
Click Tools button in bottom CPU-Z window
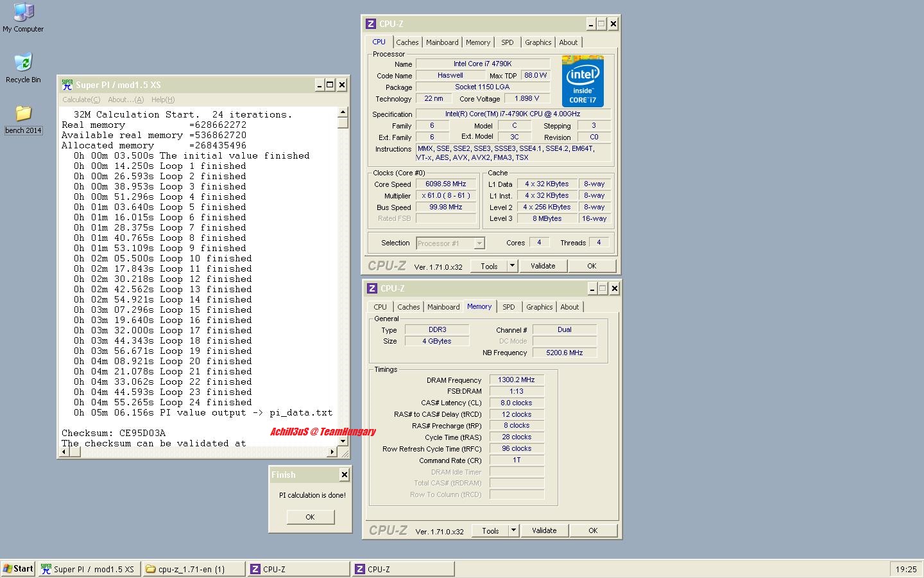490,530
